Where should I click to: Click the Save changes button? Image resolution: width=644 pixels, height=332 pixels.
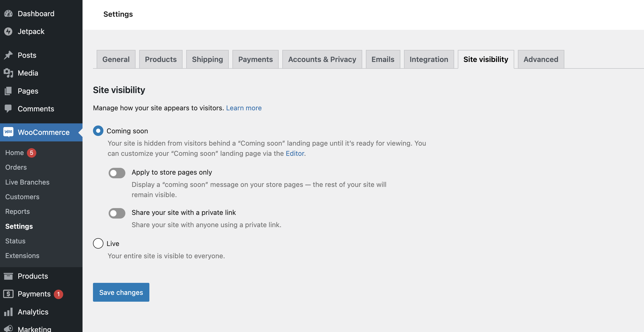(x=121, y=292)
